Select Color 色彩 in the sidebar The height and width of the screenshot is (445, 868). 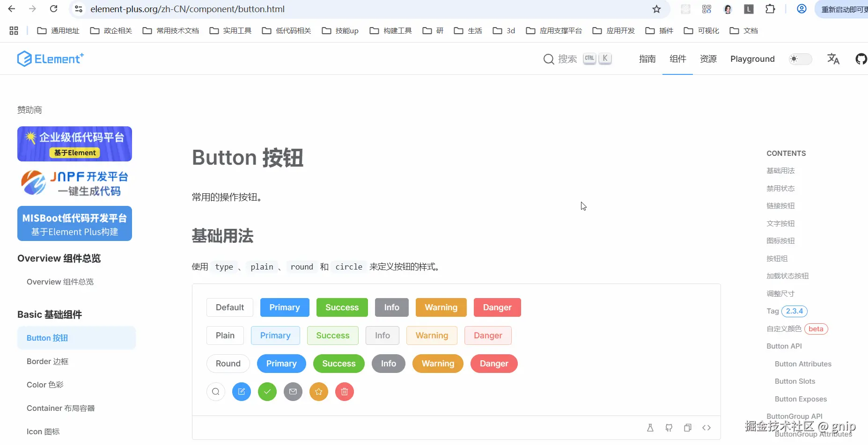pos(45,385)
